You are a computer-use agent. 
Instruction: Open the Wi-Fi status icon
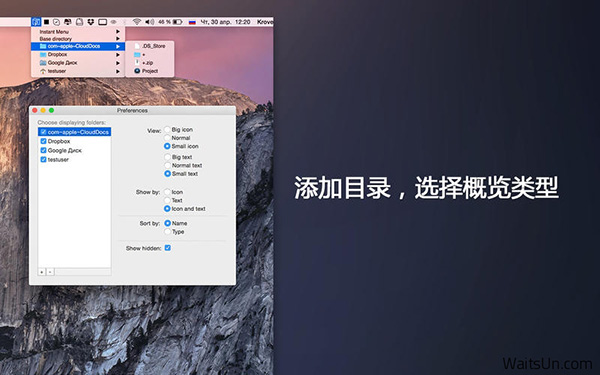(x=137, y=22)
